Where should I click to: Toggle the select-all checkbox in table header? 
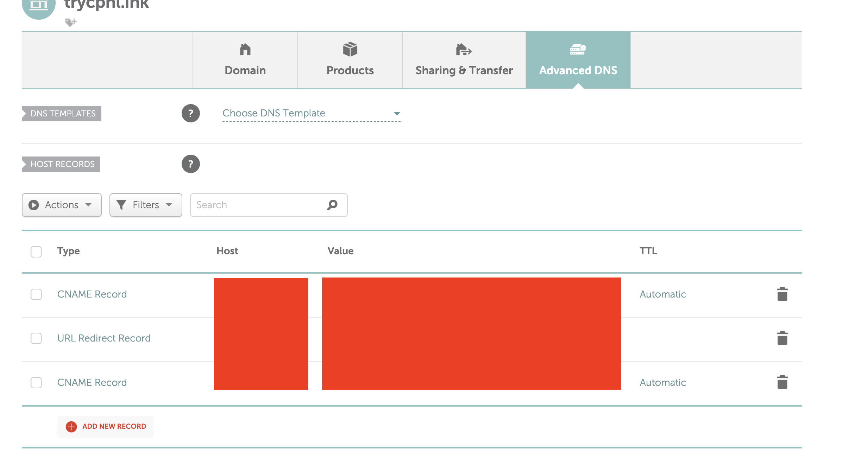[x=36, y=251]
